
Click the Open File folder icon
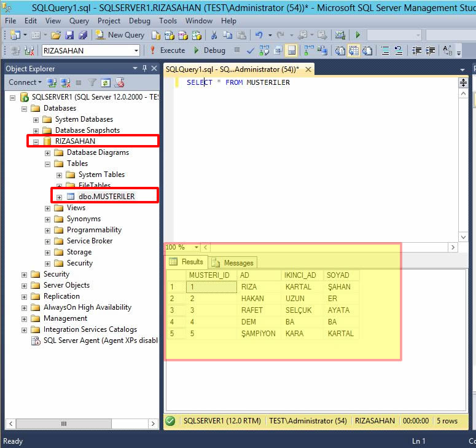[56, 35]
